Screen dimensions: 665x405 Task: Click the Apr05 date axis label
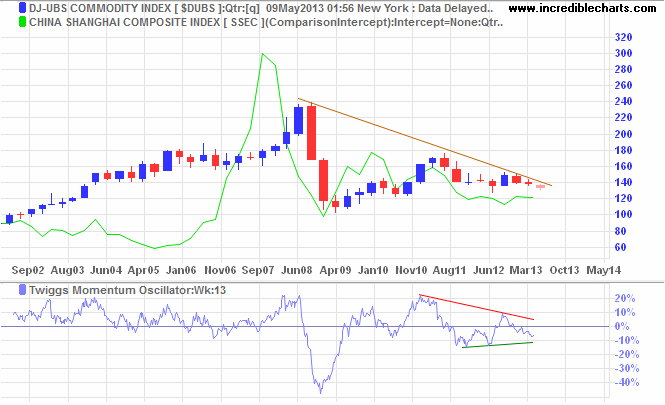[x=143, y=270]
